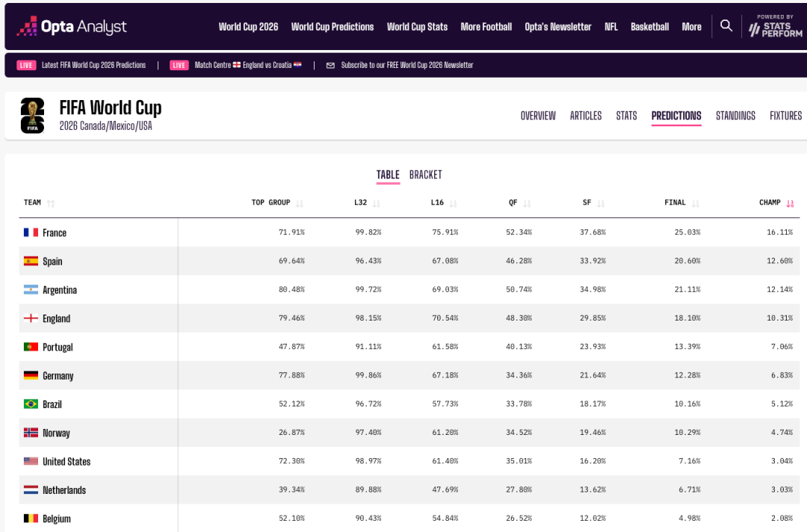
Task: Switch to BRACKET view
Action: tap(426, 175)
